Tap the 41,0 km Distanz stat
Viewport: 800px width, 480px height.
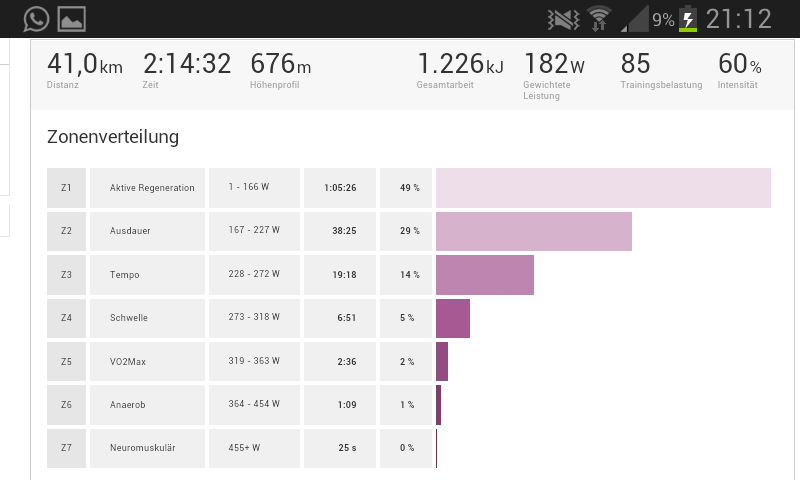[x=84, y=70]
